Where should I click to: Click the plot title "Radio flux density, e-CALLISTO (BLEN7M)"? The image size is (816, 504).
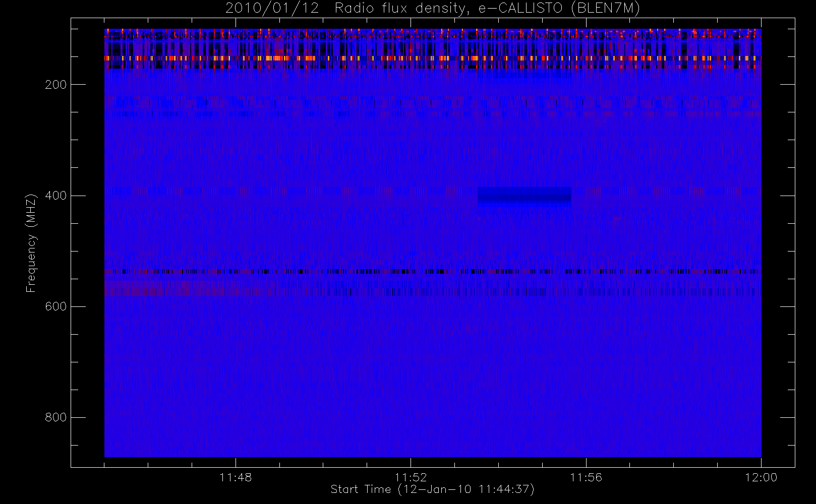pos(487,8)
